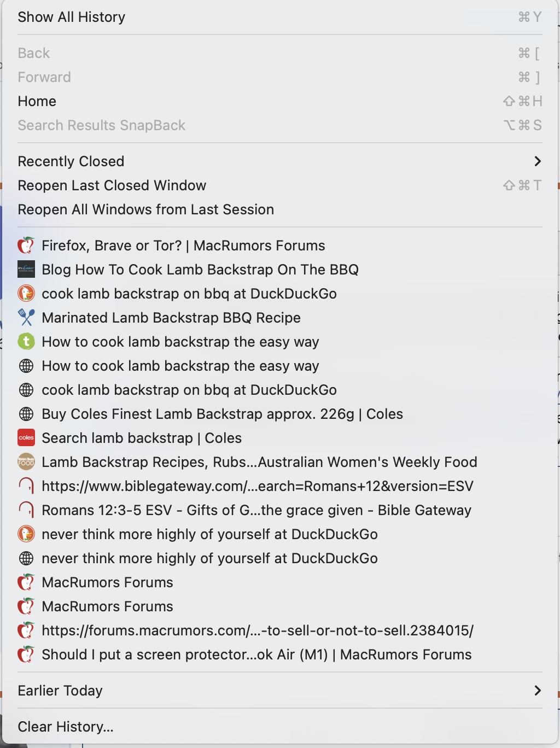Click green t favicon beside How to cook lamb backstrap
This screenshot has width=560, height=748.
[26, 342]
